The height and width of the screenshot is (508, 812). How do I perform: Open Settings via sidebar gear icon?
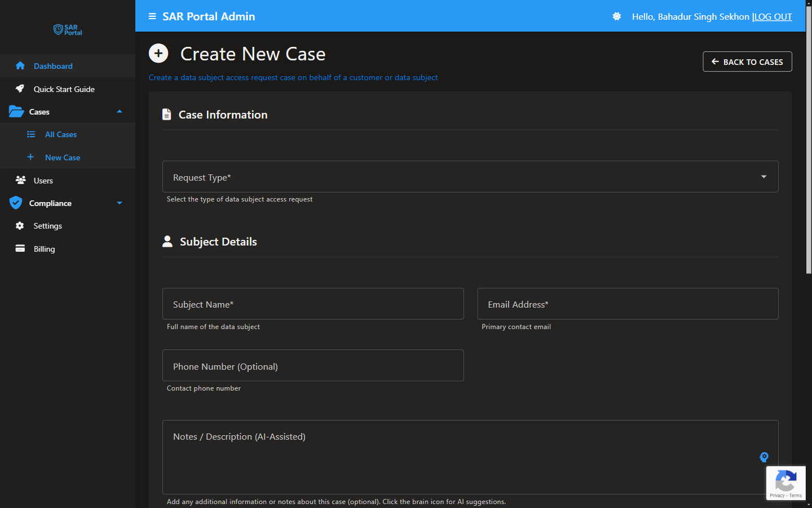coord(19,225)
